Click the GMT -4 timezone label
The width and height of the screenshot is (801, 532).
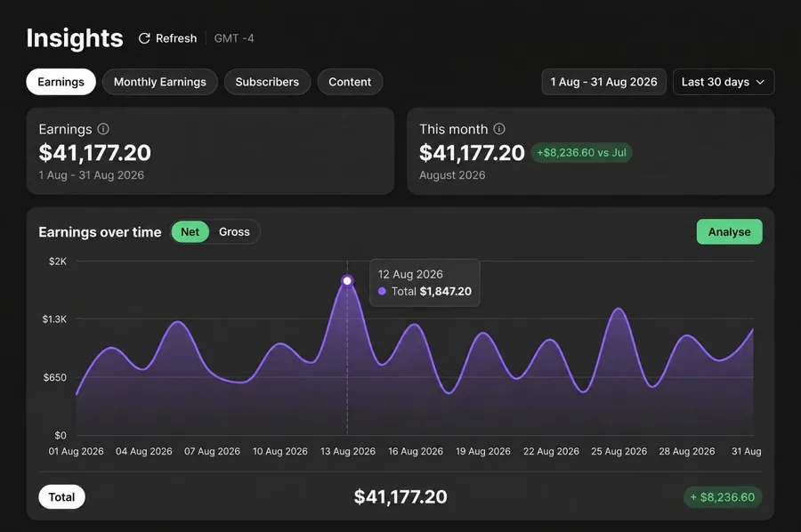coord(234,38)
